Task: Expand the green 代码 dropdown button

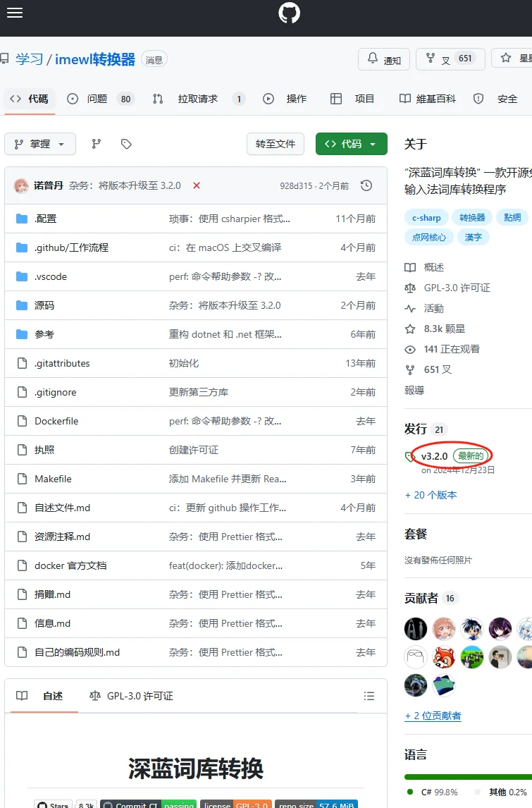Action: [351, 144]
